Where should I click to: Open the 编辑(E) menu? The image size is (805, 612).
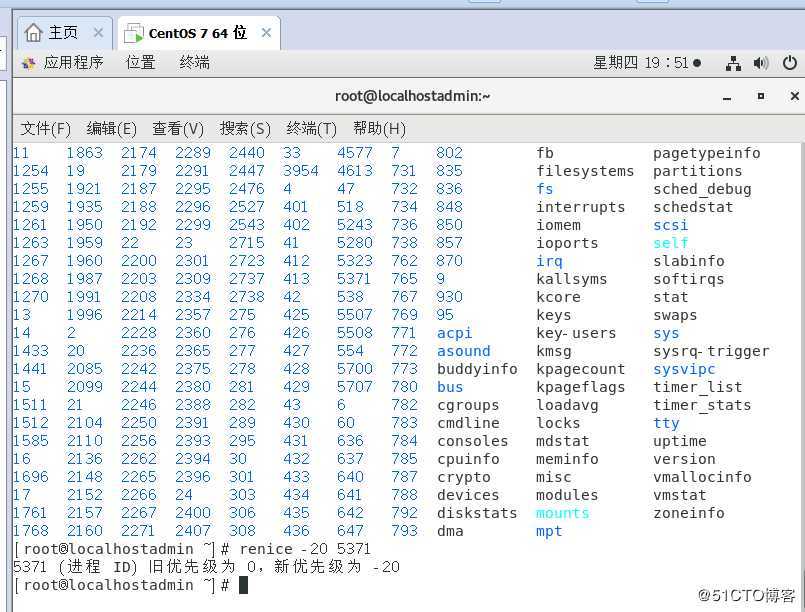[111, 128]
